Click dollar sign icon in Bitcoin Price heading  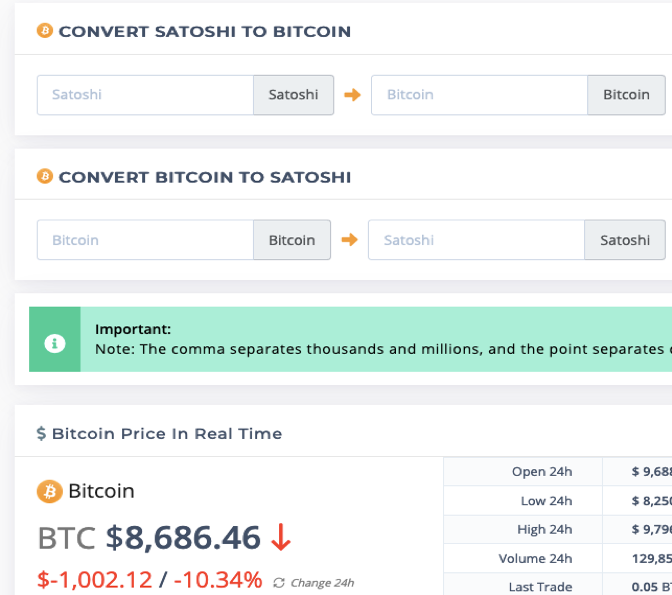coord(41,433)
